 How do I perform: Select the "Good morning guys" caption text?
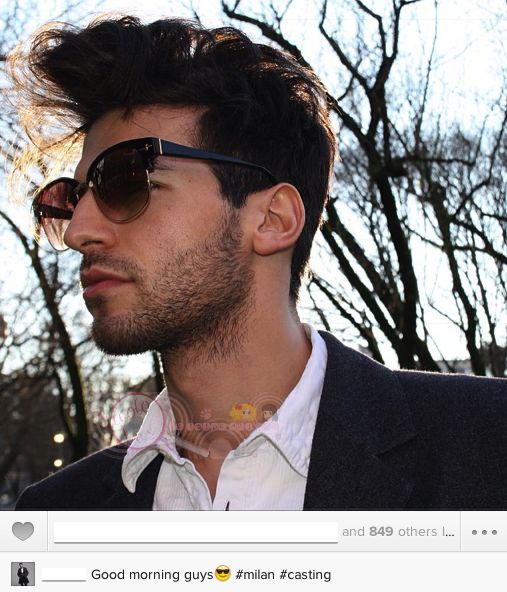point(152,575)
